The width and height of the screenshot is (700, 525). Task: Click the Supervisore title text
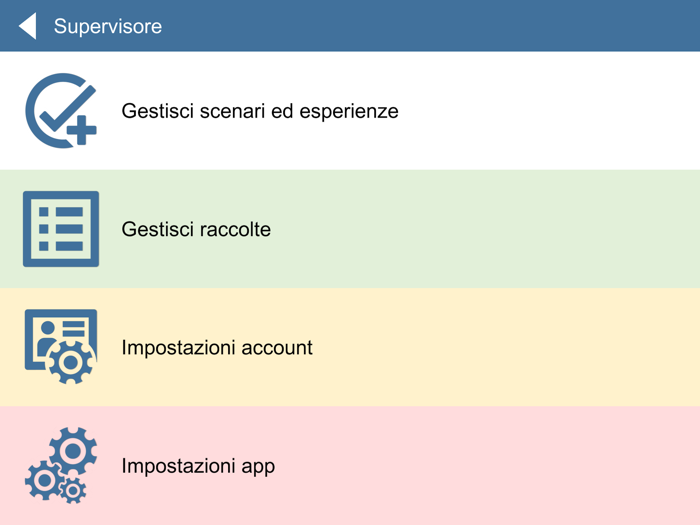click(108, 27)
